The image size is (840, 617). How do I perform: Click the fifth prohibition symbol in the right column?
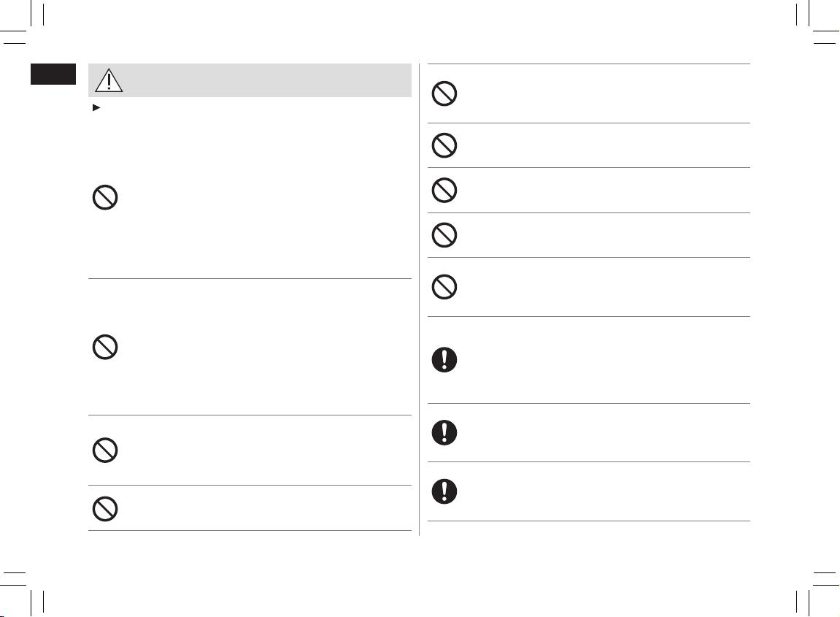(445, 287)
